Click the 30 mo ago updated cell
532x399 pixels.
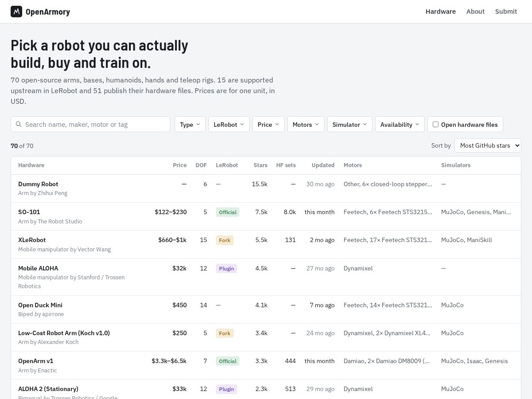(321, 184)
